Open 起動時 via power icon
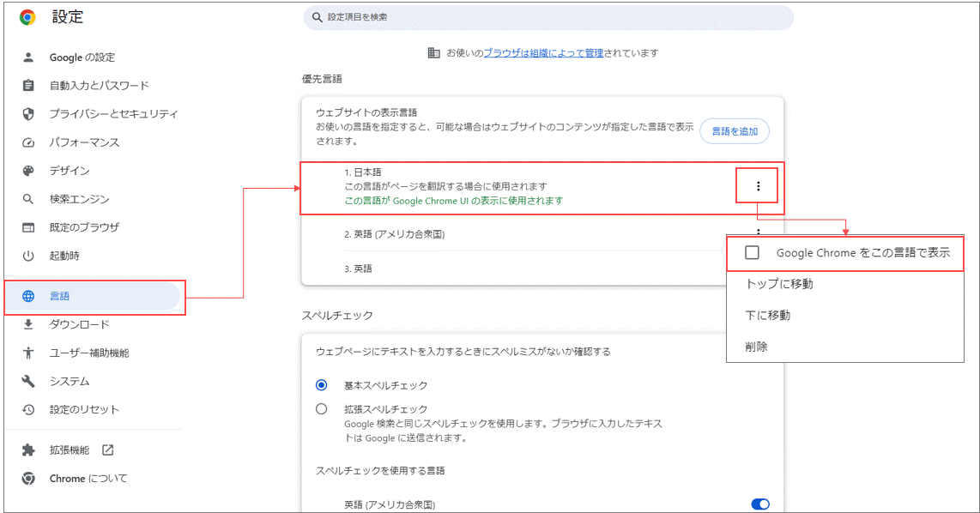980x513 pixels. tap(28, 256)
